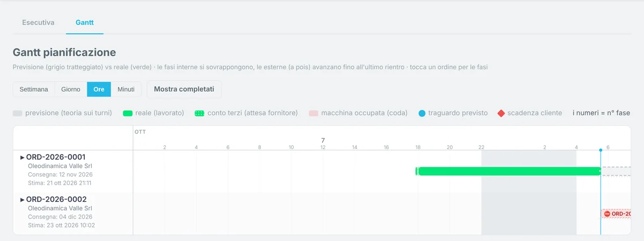This screenshot has width=644, height=241.
Task: Click the pink macchina occupata legend swatch
Action: (x=313, y=113)
